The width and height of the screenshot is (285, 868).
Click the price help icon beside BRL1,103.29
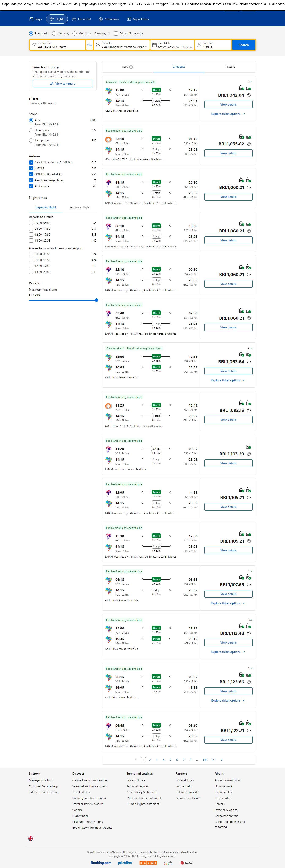click(249, 454)
